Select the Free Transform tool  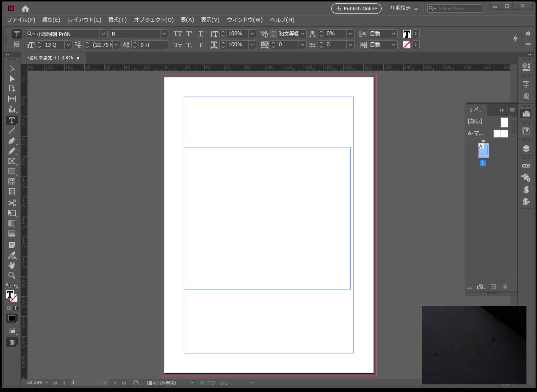click(x=12, y=213)
